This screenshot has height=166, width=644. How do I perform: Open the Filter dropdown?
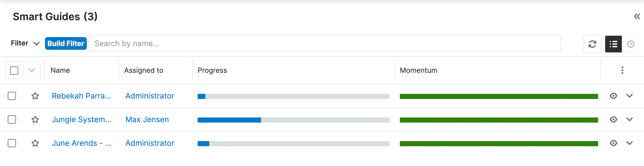click(x=25, y=43)
